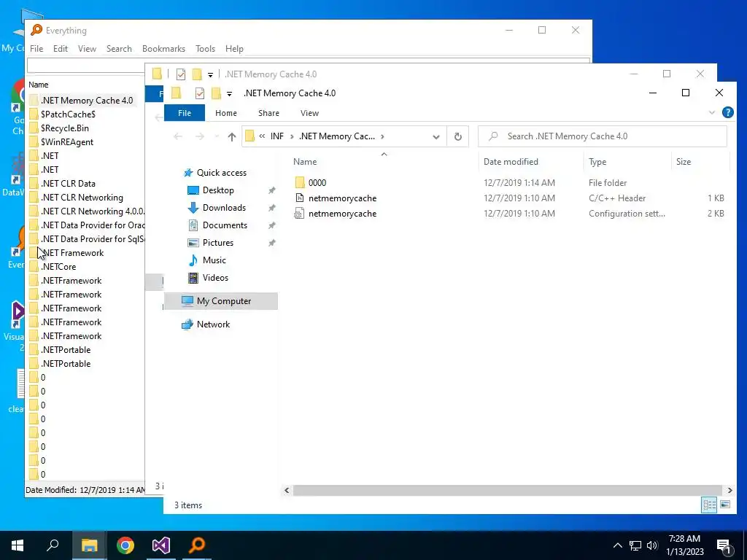This screenshot has width=747, height=560.
Task: Select $Recycle.Bin in Everything results
Action: [65, 128]
